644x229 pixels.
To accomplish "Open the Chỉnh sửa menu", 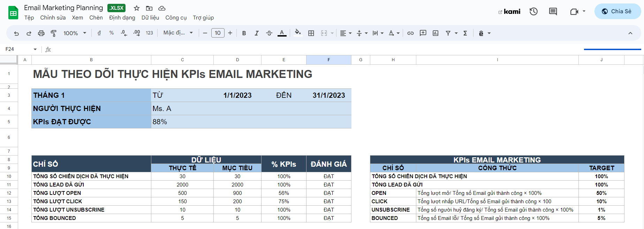I will (x=53, y=17).
